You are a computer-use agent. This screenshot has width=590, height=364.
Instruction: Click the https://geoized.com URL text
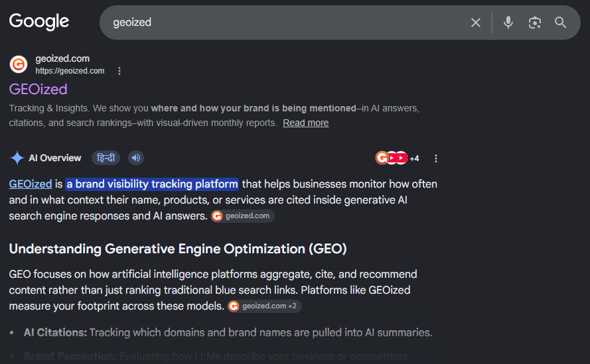70,71
